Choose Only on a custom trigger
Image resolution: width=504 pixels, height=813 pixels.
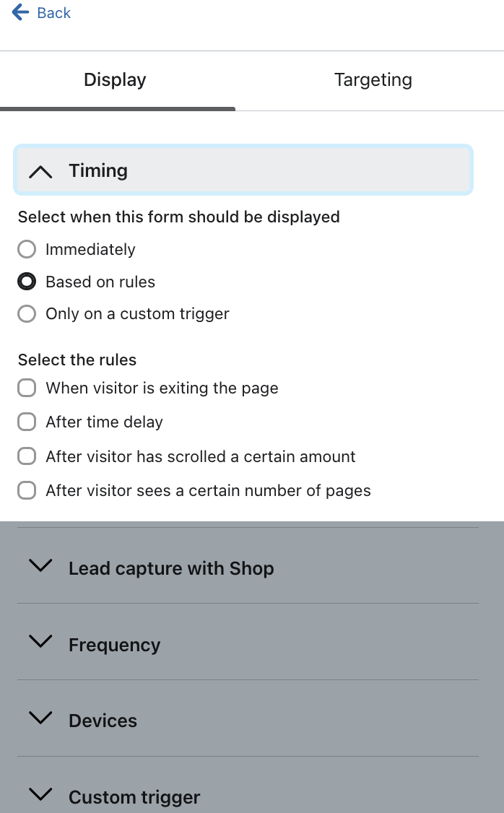click(x=27, y=313)
